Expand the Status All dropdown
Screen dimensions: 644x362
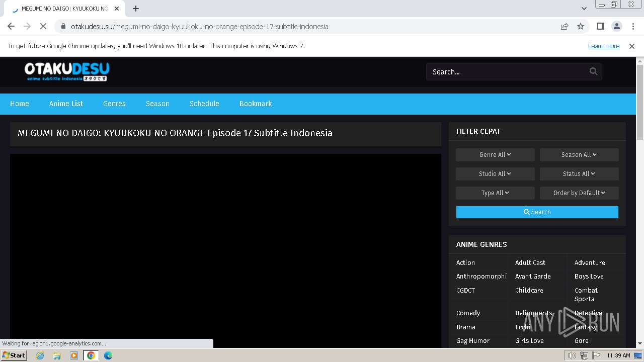(579, 174)
